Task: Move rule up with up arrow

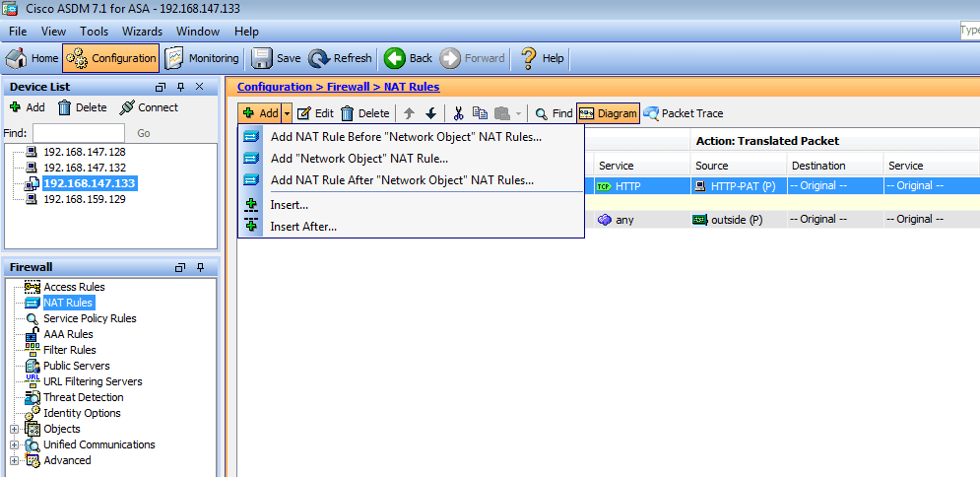Action: coord(410,113)
